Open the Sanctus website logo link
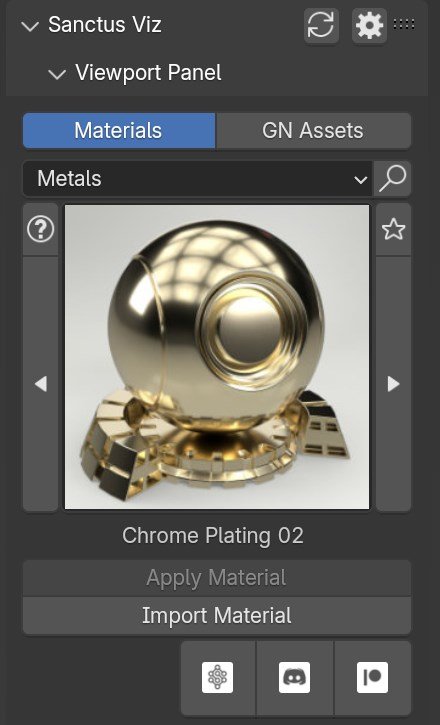Viewport: 440px width, 725px height. click(218, 677)
